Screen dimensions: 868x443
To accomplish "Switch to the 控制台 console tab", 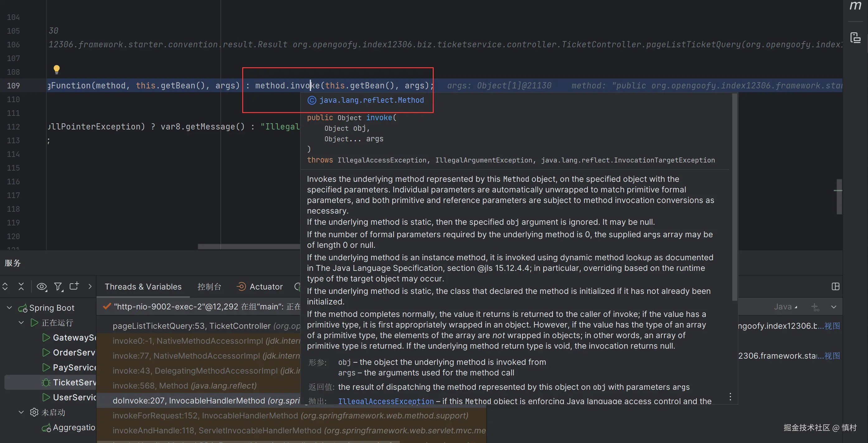I will point(209,287).
